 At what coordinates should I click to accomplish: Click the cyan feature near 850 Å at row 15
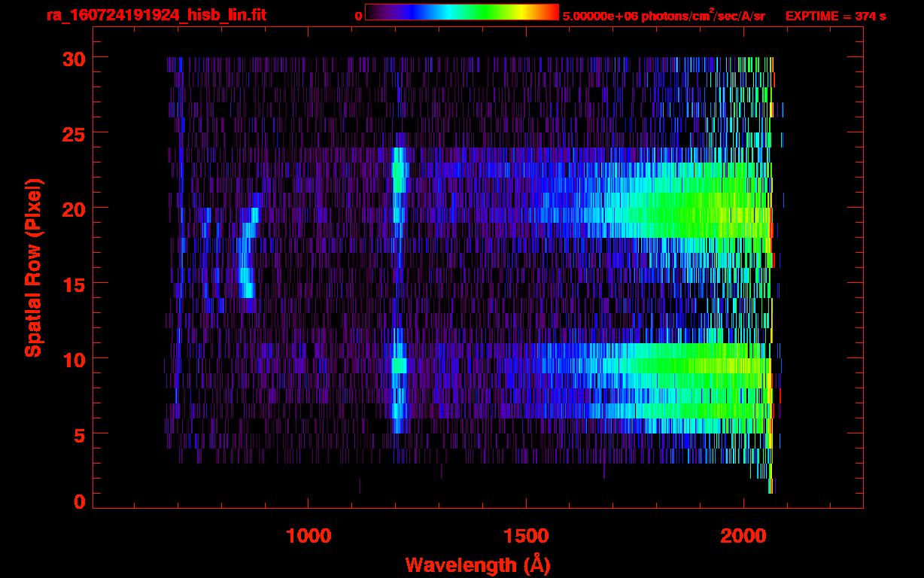pyautogui.click(x=245, y=282)
